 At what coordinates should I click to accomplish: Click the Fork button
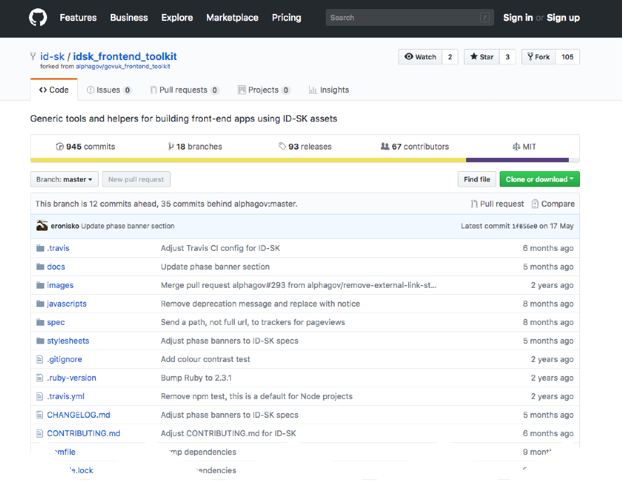(x=540, y=57)
